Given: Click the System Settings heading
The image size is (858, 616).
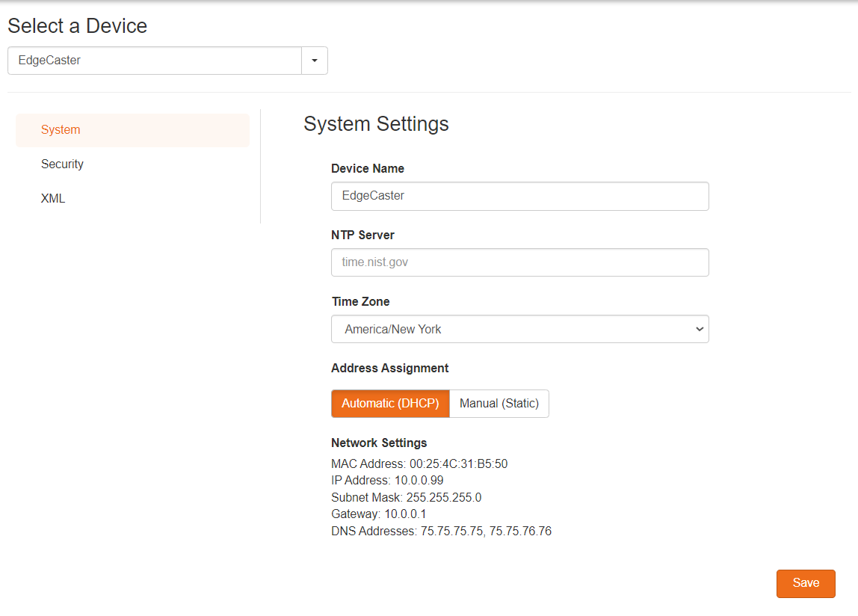Looking at the screenshot, I should pos(376,124).
